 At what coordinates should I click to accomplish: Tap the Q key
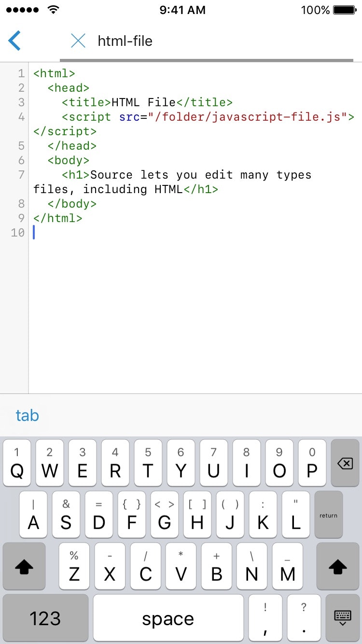coord(17,463)
